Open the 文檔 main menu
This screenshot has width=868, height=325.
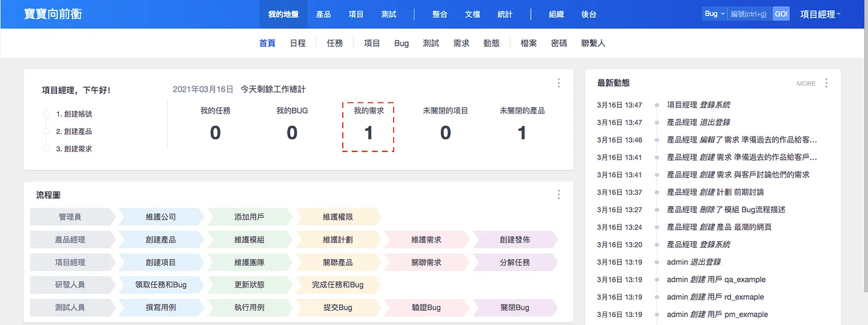click(x=472, y=14)
